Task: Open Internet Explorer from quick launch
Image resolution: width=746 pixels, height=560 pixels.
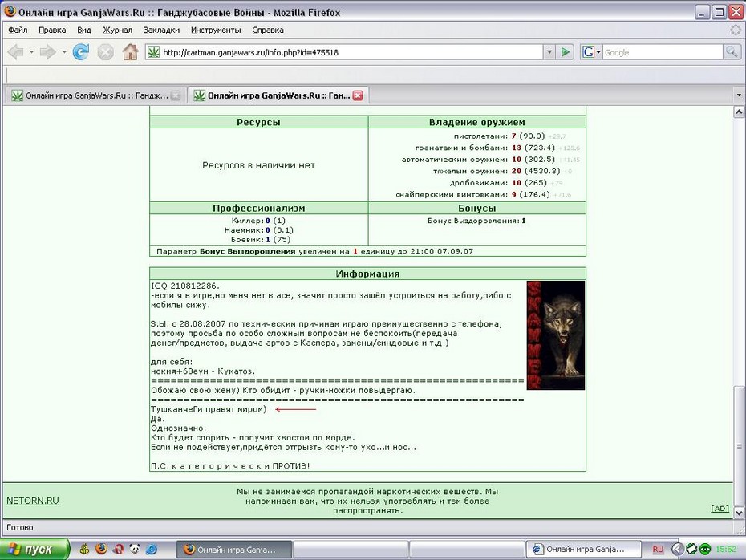Action: (152, 549)
